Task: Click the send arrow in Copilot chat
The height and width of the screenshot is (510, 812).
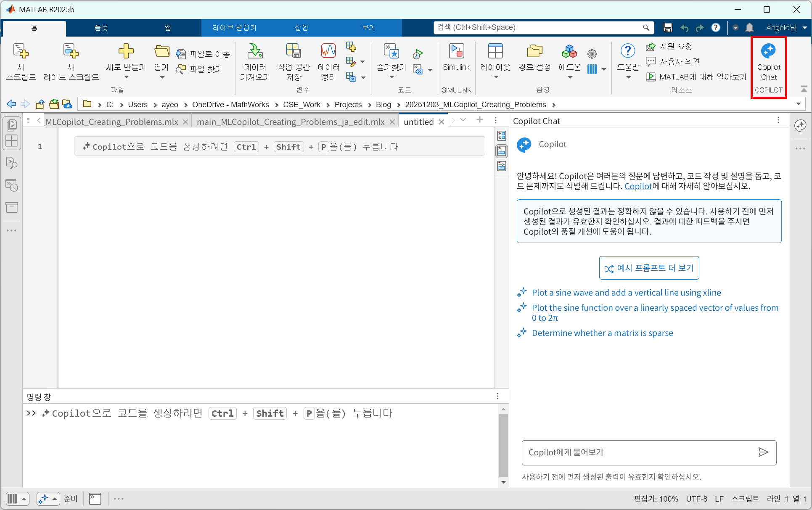Action: pos(763,452)
